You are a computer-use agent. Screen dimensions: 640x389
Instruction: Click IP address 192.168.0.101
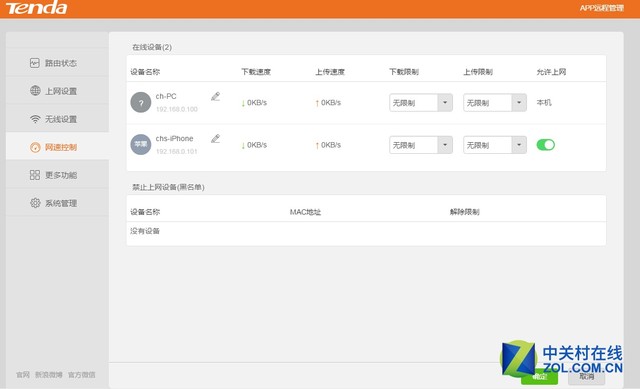177,151
